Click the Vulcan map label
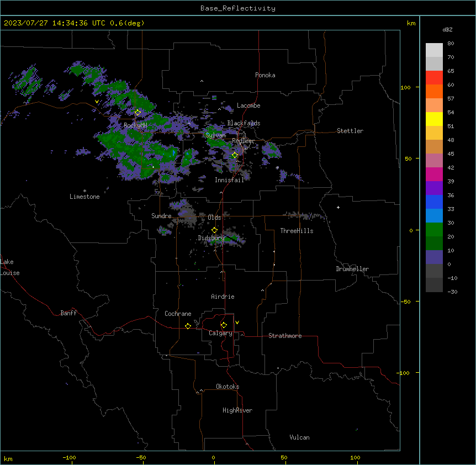476x465 pixels. pos(300,437)
